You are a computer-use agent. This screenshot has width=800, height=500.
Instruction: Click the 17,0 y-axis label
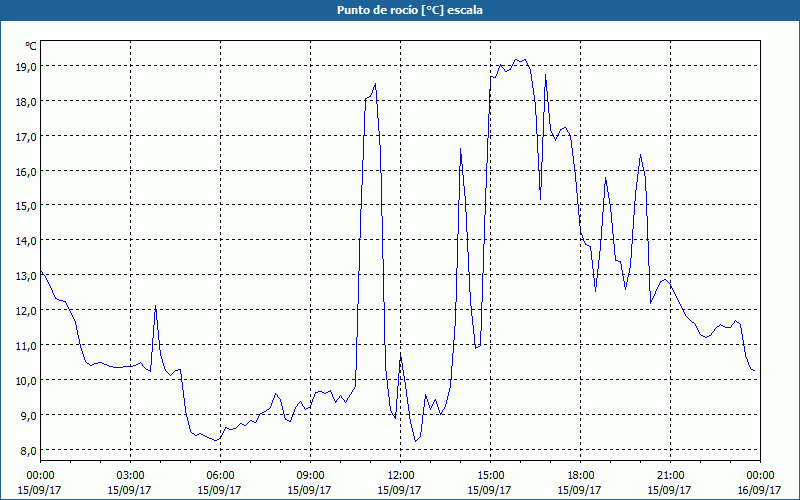click(x=26, y=137)
